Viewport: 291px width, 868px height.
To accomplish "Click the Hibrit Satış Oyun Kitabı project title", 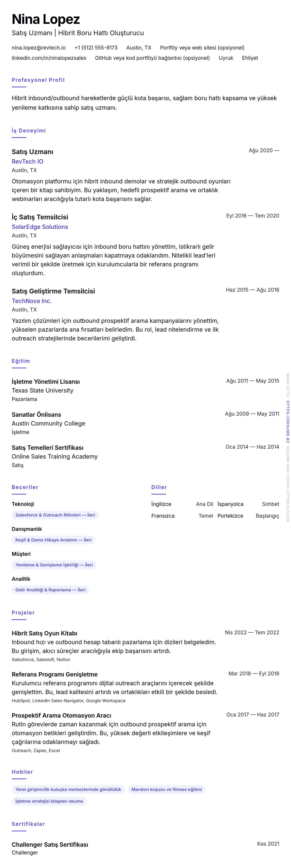I will tap(45, 633).
